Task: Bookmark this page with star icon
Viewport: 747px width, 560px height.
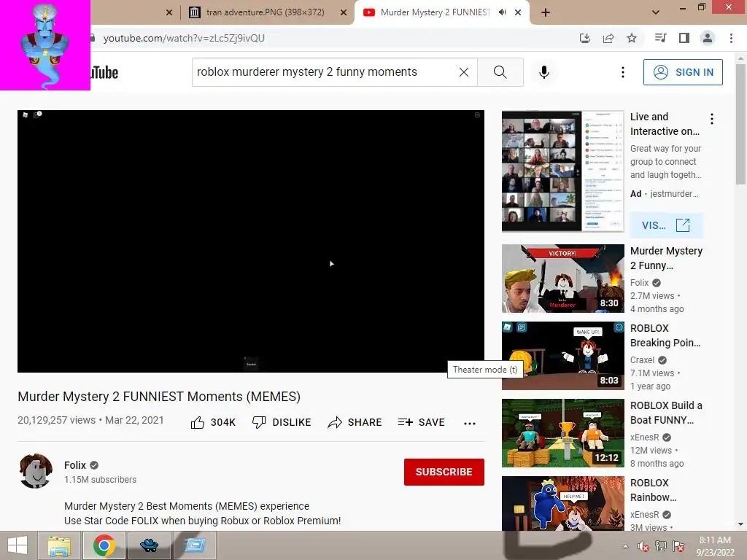Action: point(632,38)
